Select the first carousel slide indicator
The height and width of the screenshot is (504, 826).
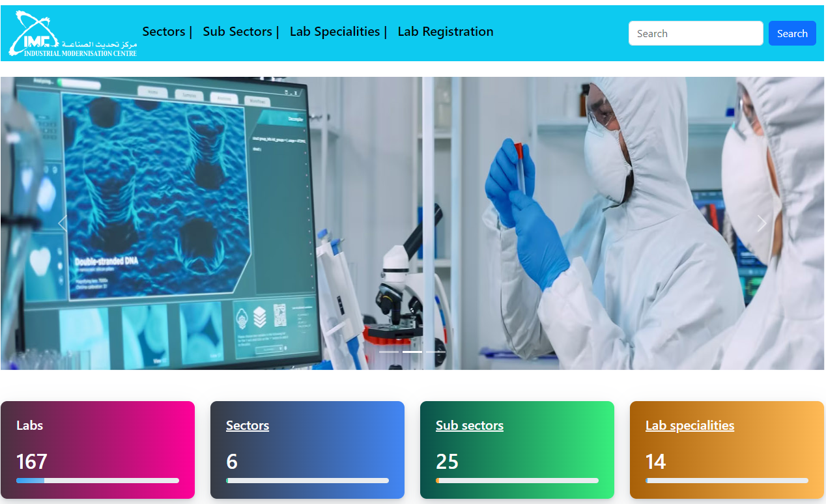click(389, 352)
